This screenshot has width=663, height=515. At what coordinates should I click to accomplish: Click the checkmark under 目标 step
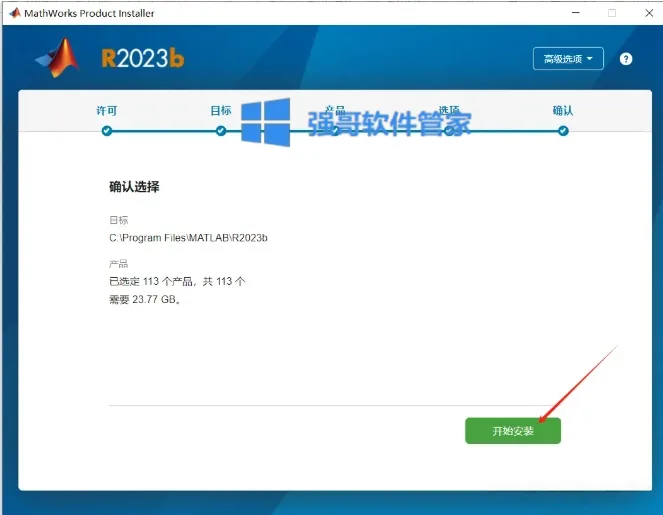point(221,131)
